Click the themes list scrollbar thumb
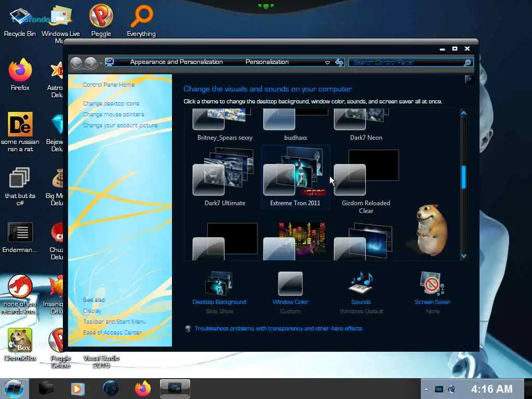The width and height of the screenshot is (532, 399). point(464,177)
